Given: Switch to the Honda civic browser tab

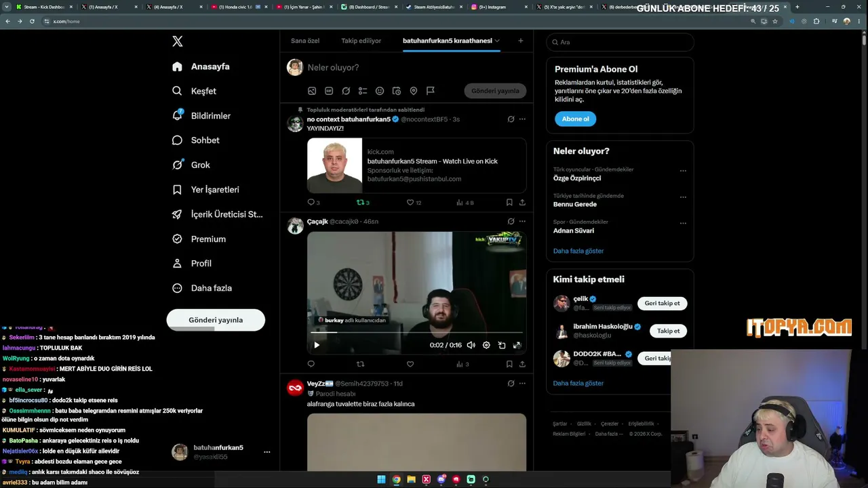Looking at the screenshot, I should click(x=238, y=7).
